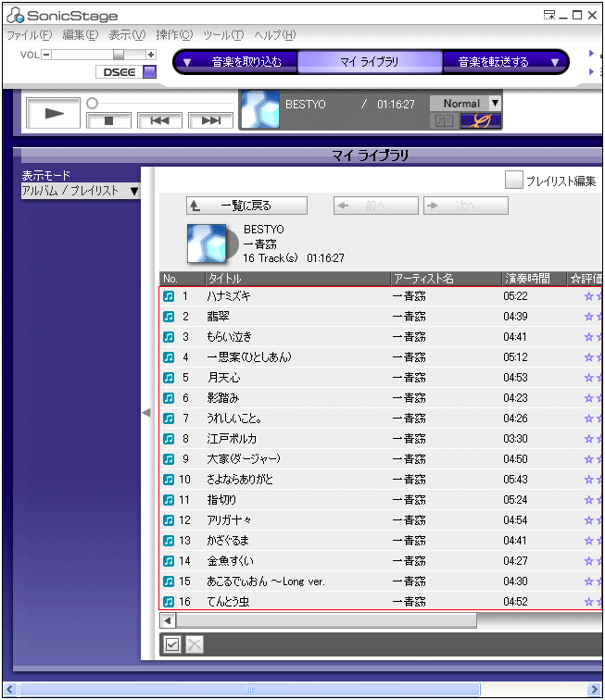
Task: Open the 編集(E) menu
Action: [x=81, y=35]
